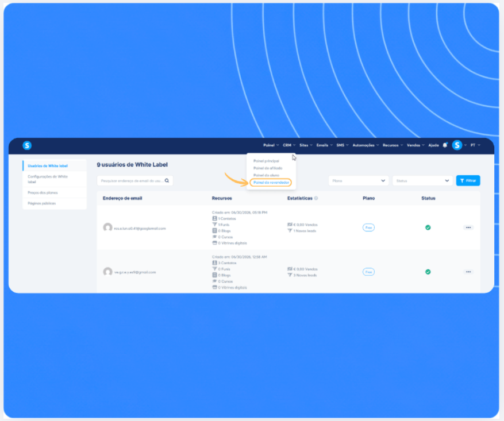504x421 pixels.
Task: Click the contacts icon next to 3 Contatos
Action: coord(214,262)
